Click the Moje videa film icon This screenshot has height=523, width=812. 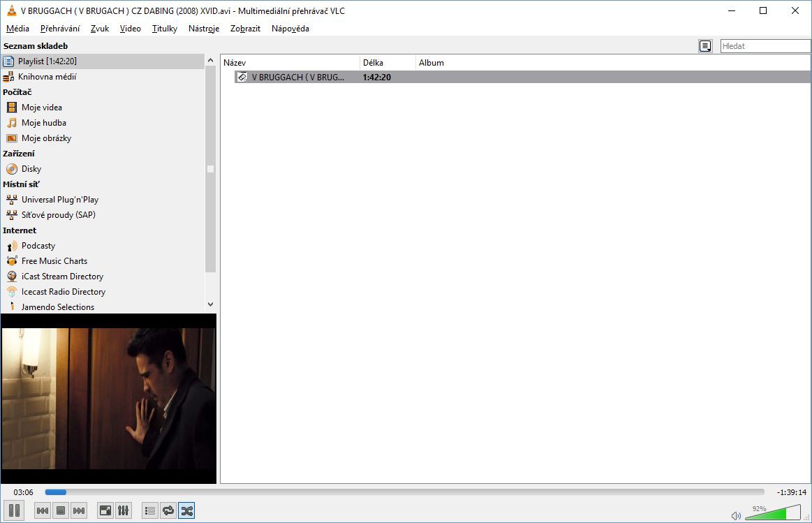click(x=11, y=108)
